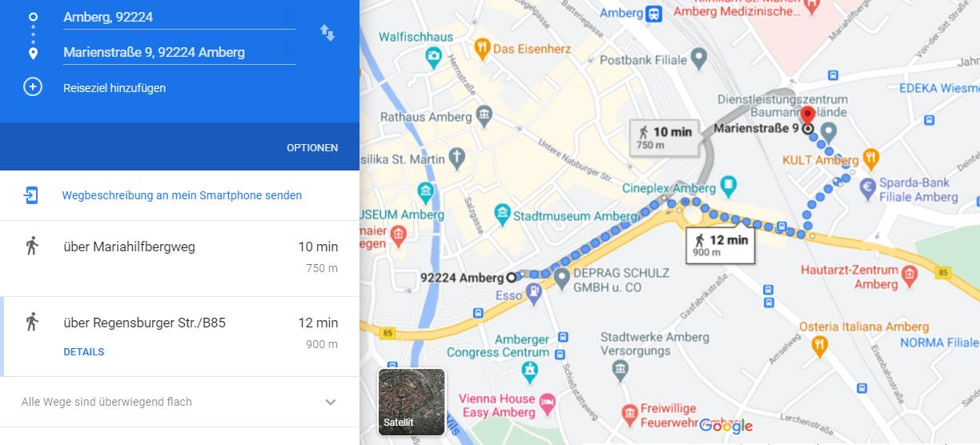Image resolution: width=980 pixels, height=445 pixels.
Task: Click the Vienna House Easy Amberg hotel icon
Action: pyautogui.click(x=548, y=405)
